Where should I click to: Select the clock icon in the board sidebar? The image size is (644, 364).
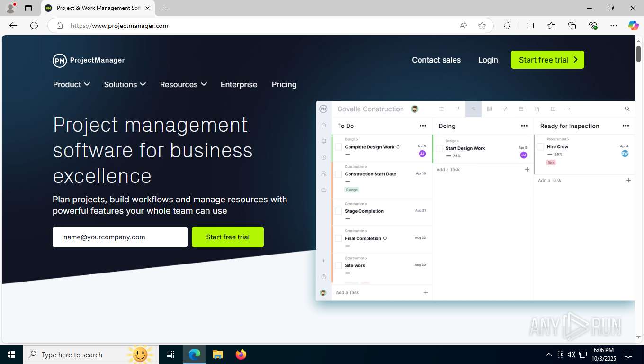pyautogui.click(x=324, y=157)
